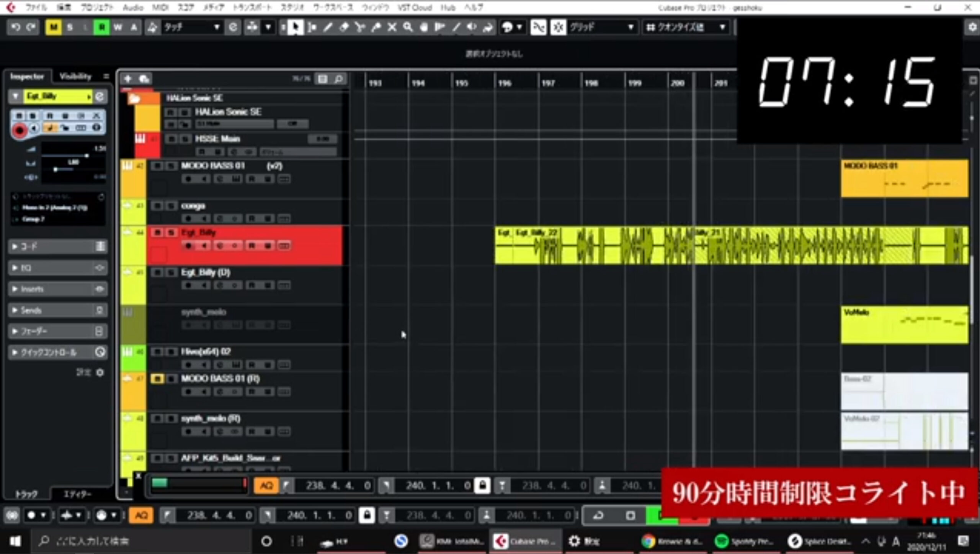Solo the Egt_Billy track
This screenshot has height=554, width=980.
pyautogui.click(x=171, y=233)
